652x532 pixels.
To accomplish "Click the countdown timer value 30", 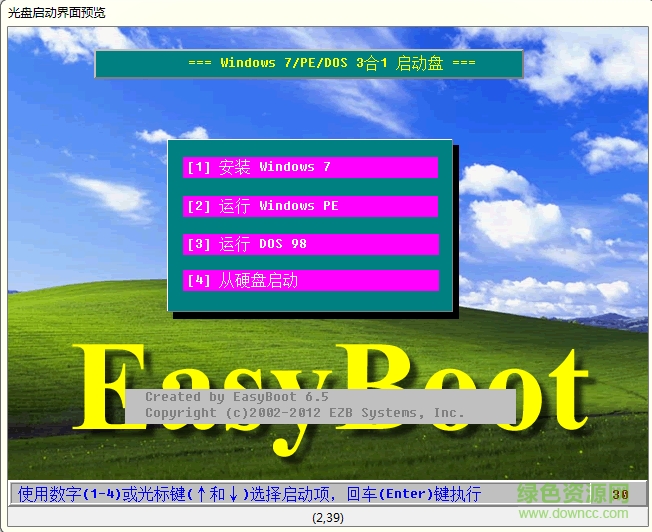I will click(620, 495).
